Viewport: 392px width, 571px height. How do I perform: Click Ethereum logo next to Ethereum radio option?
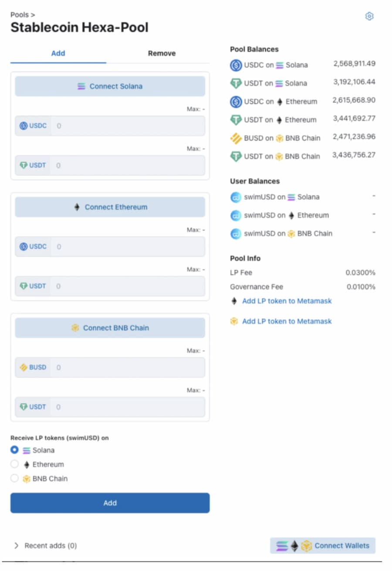[x=27, y=465]
